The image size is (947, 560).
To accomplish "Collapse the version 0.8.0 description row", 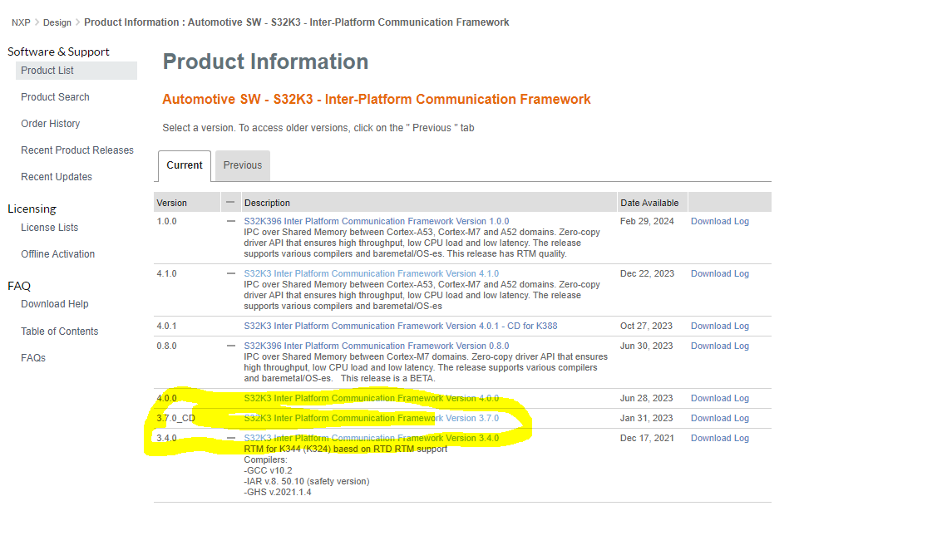I will tap(230, 346).
